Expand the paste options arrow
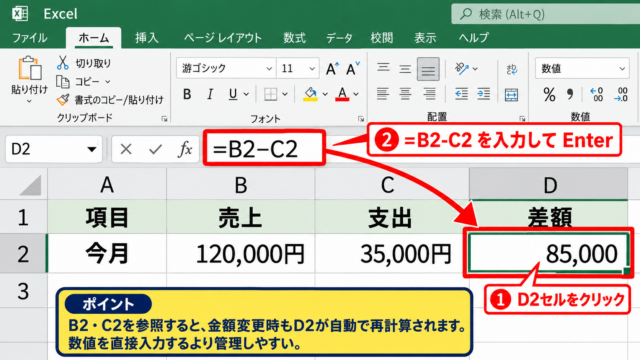 (x=29, y=101)
